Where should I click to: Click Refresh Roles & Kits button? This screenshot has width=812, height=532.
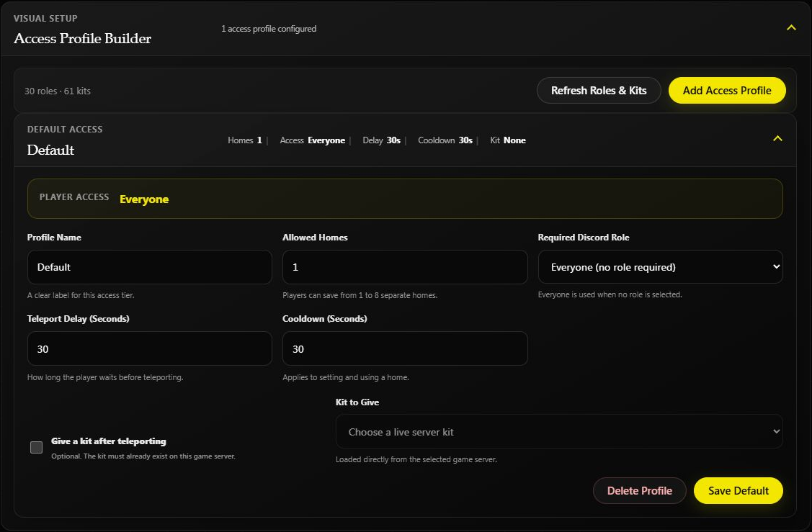coord(599,91)
